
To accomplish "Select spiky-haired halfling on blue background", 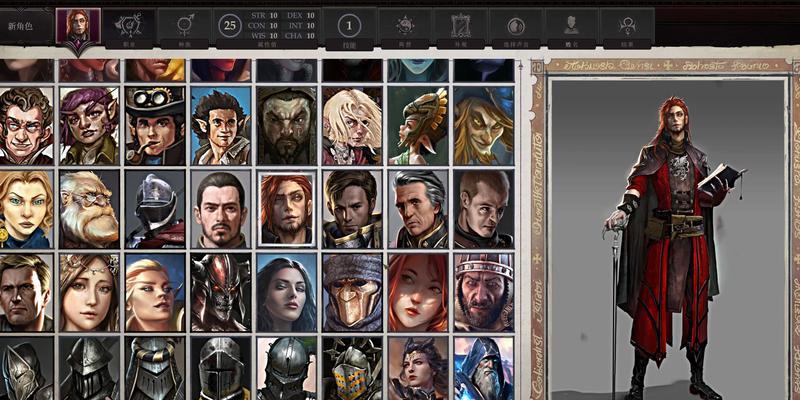I will 221,126.
